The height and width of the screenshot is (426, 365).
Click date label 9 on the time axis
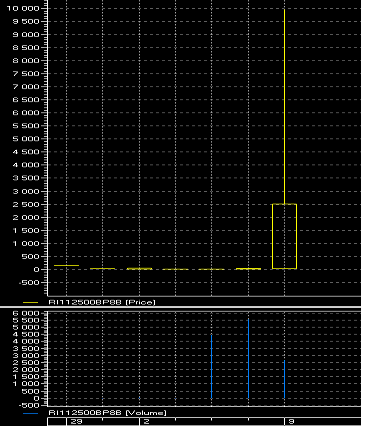[x=291, y=422]
